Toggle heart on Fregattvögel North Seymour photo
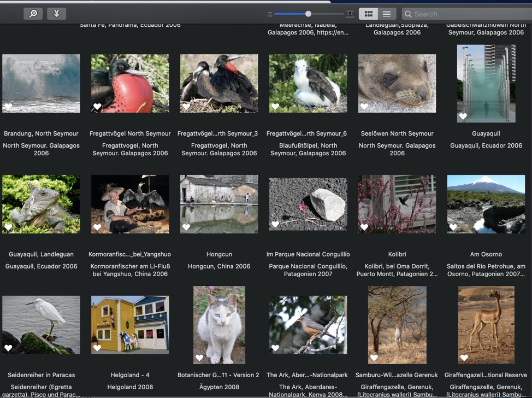The height and width of the screenshot is (398, 532). click(x=97, y=107)
